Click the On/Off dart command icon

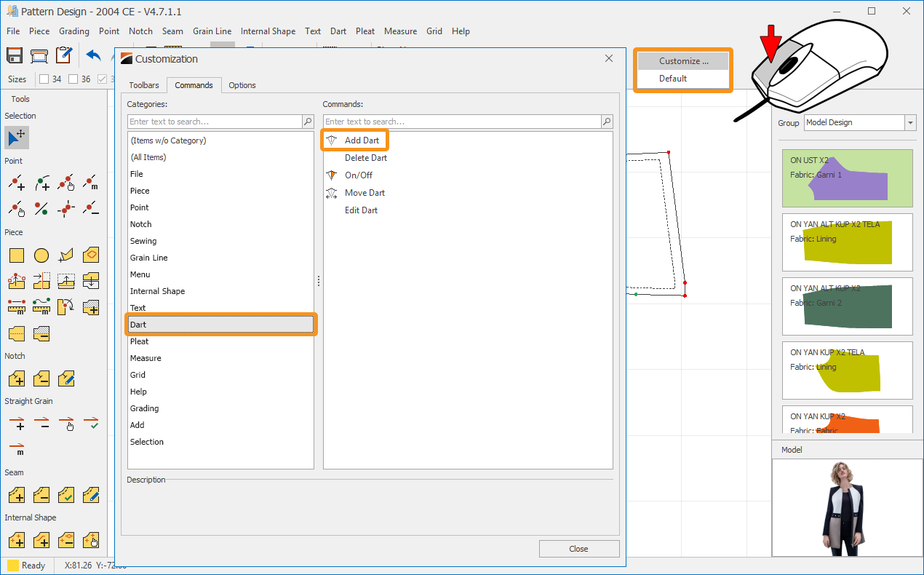[332, 175]
